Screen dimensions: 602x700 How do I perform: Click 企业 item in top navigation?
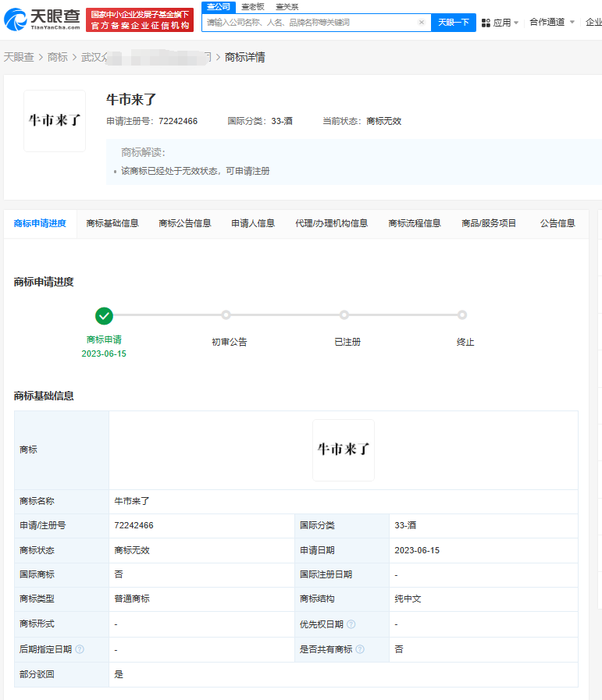pyautogui.click(x=593, y=23)
